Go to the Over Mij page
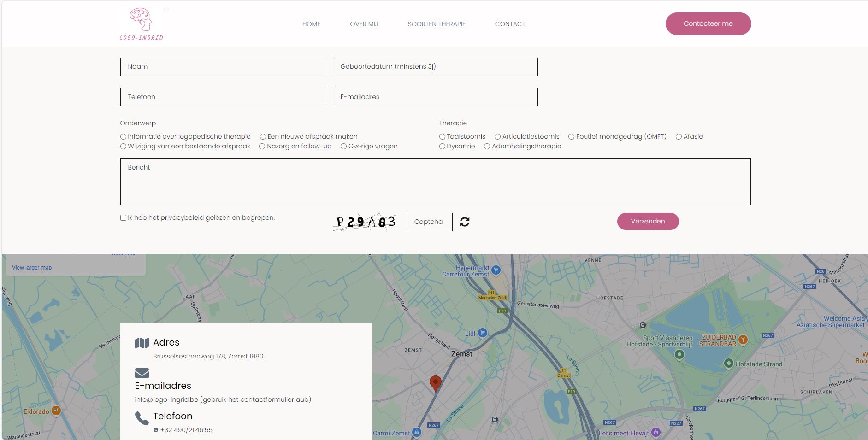Viewport: 868px width, 440px height. point(364,24)
